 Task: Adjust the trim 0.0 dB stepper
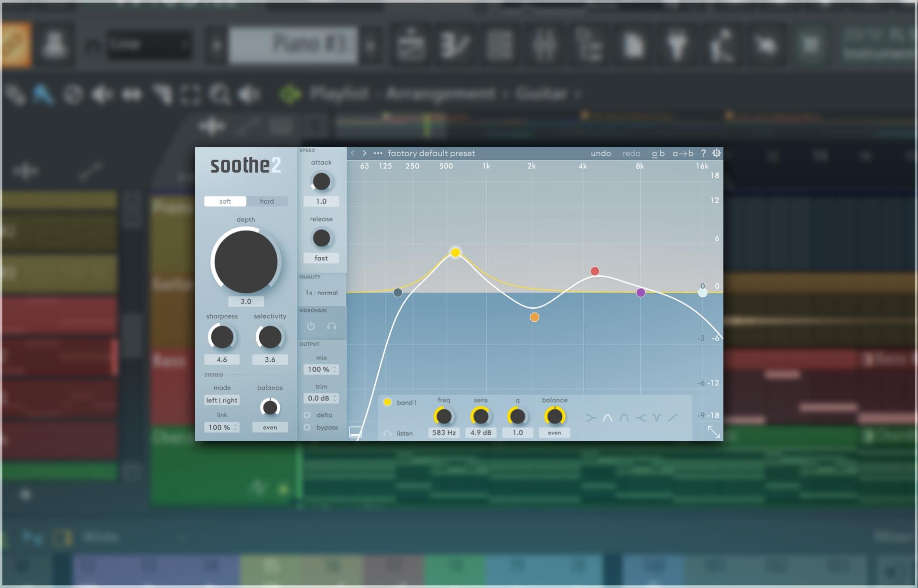[321, 398]
